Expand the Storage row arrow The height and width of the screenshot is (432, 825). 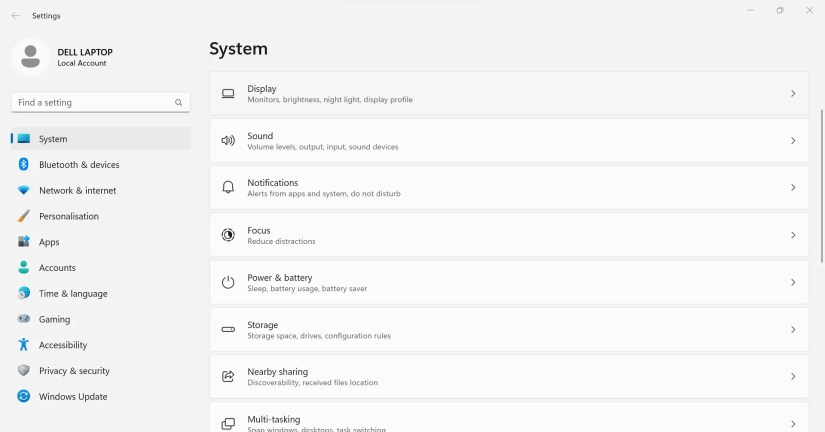(x=793, y=330)
